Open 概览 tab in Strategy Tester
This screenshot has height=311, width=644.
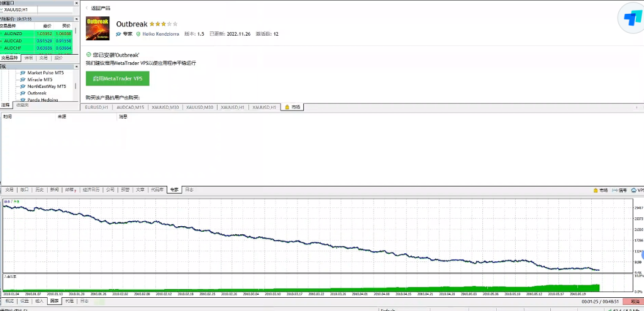9,301
